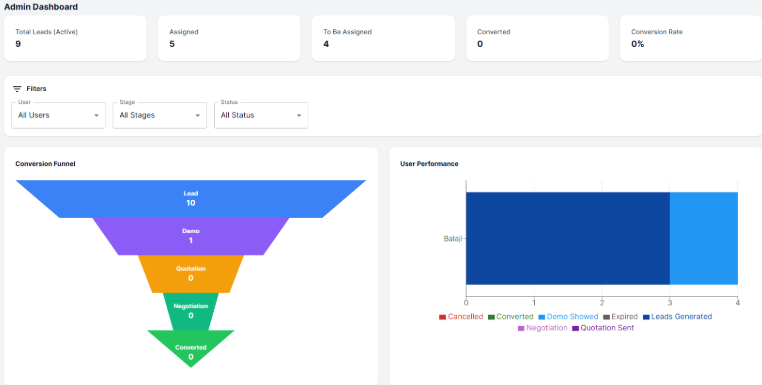Select the orange Quotation funnel segment

click(190, 274)
